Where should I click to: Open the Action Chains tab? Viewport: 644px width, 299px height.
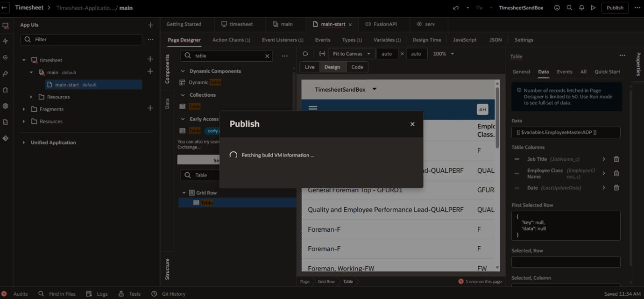tap(231, 40)
